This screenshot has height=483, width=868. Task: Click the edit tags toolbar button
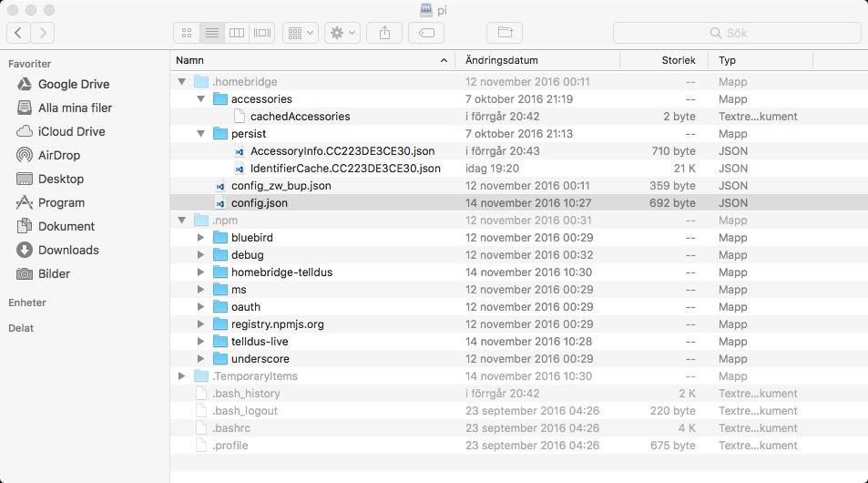click(x=426, y=33)
